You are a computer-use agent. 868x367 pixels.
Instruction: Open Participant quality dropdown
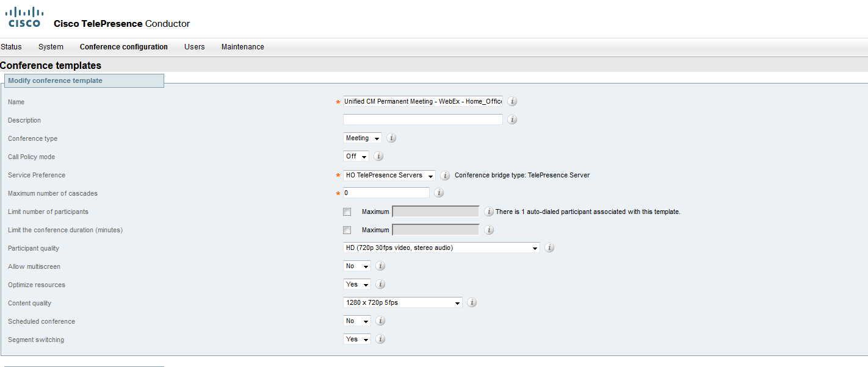point(441,248)
